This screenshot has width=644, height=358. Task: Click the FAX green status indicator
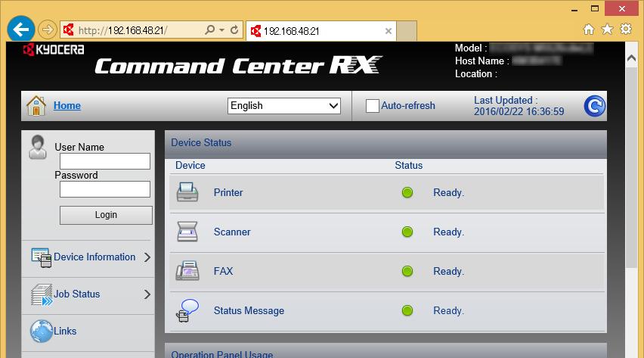pos(407,271)
